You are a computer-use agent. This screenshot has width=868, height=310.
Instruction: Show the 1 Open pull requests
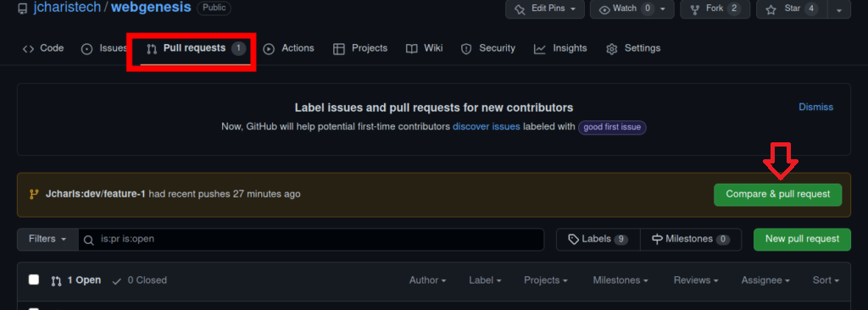pos(75,280)
